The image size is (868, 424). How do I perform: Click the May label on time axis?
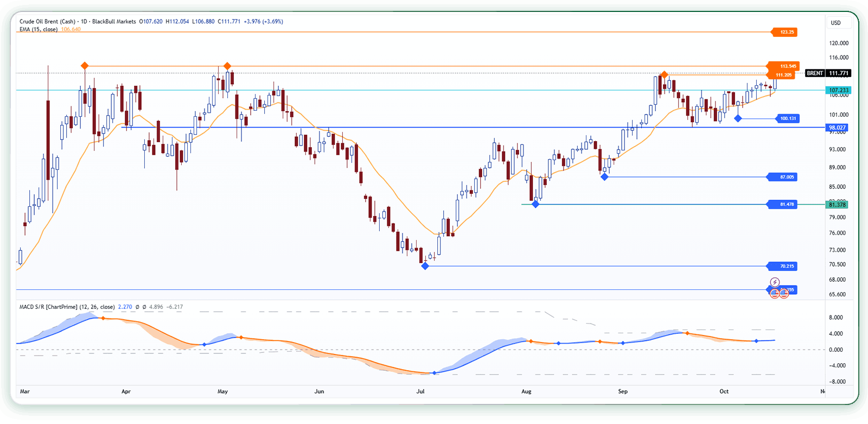(x=222, y=391)
